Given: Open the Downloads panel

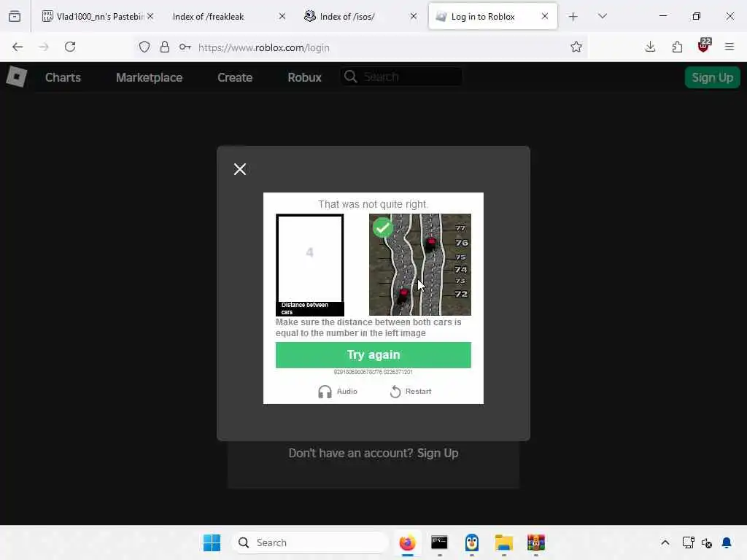Looking at the screenshot, I should [x=650, y=47].
